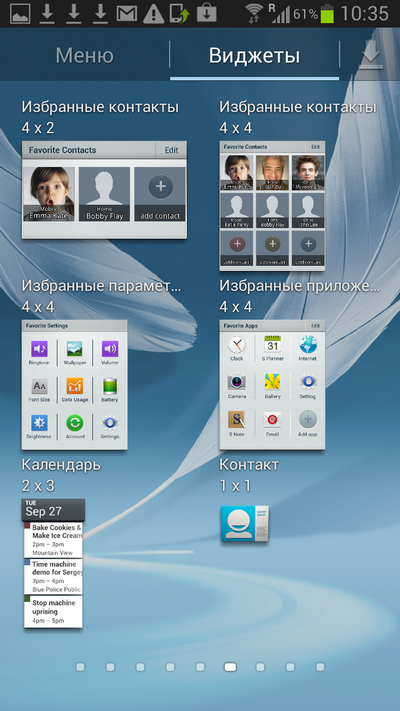Viewport: 400px width, 711px height.
Task: Choose the Избранные контакты 4 x 4 widget
Action: (x=272, y=206)
